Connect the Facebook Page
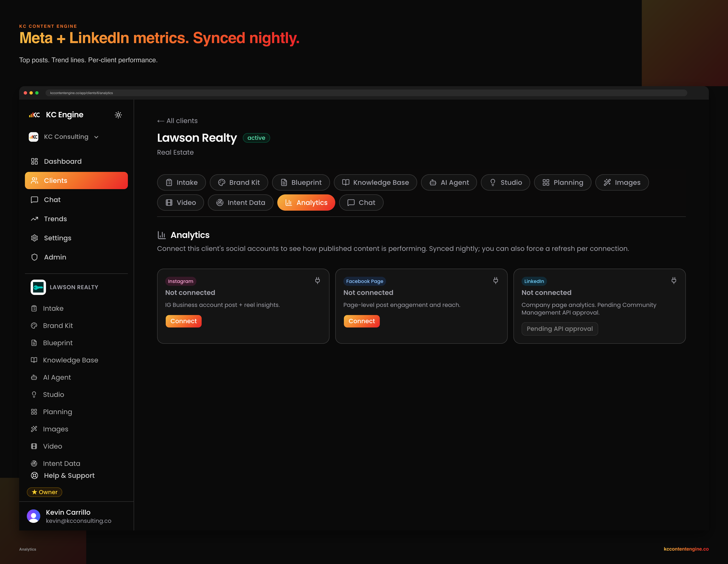Image resolution: width=728 pixels, height=564 pixels. [x=362, y=321]
